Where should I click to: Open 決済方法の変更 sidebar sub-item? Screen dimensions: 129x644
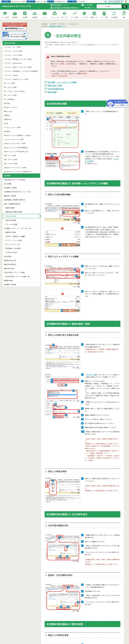coord(21,220)
